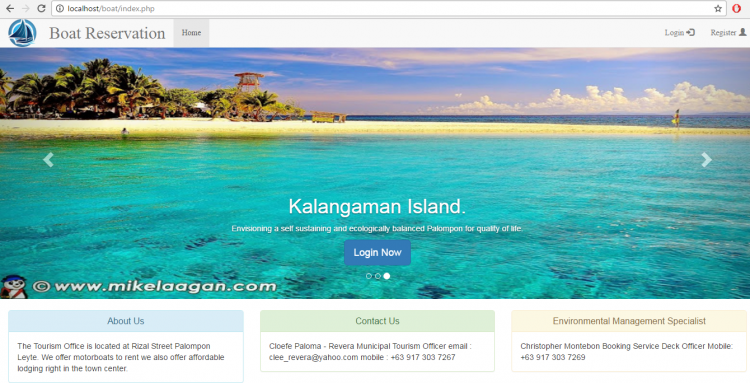Open the Register link in the navbar
The width and height of the screenshot is (750, 383).
point(728,33)
